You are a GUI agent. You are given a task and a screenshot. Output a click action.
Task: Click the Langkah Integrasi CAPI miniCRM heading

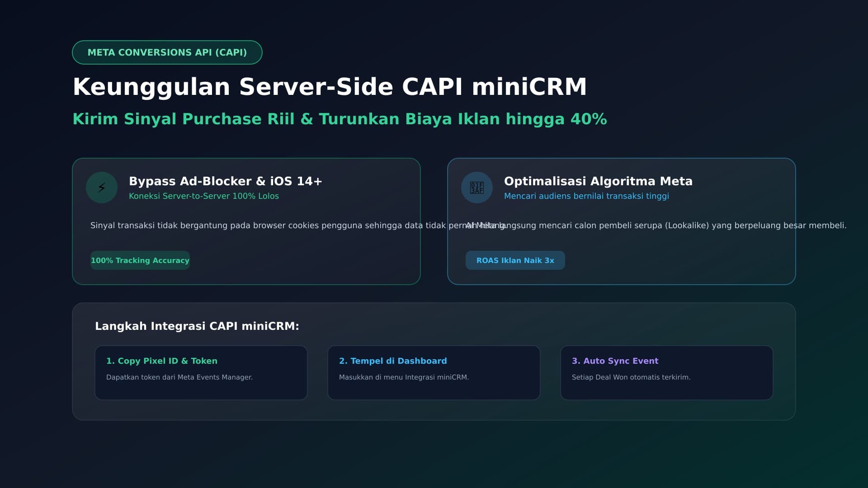click(197, 326)
